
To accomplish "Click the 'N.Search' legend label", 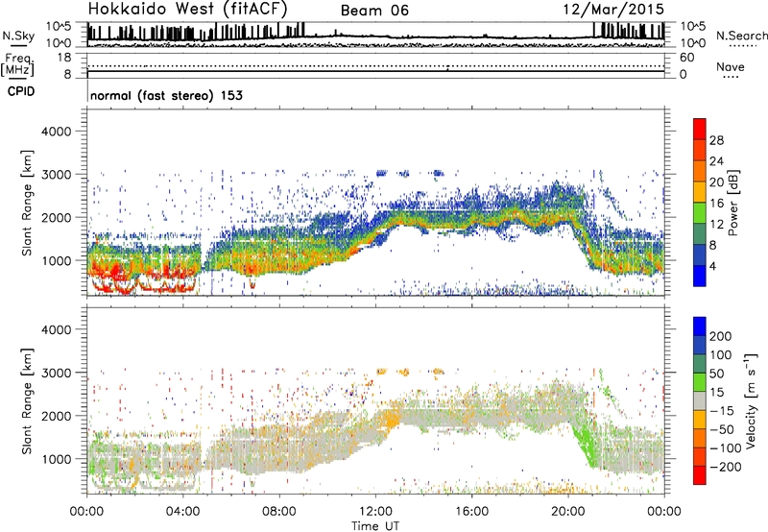I will coord(741,36).
